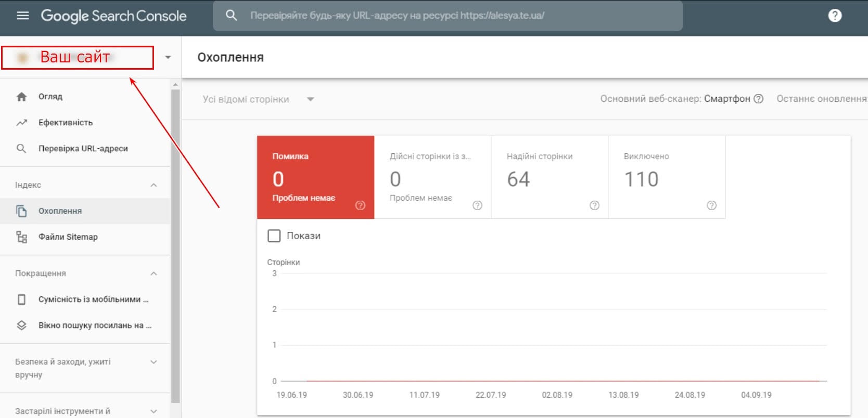Screen dimensions: 868x418
Task: Click the Google Search Console logo
Action: (x=113, y=16)
